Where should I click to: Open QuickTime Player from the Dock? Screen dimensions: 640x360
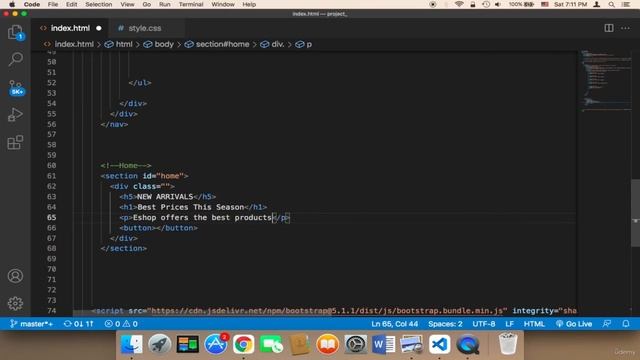click(468, 345)
